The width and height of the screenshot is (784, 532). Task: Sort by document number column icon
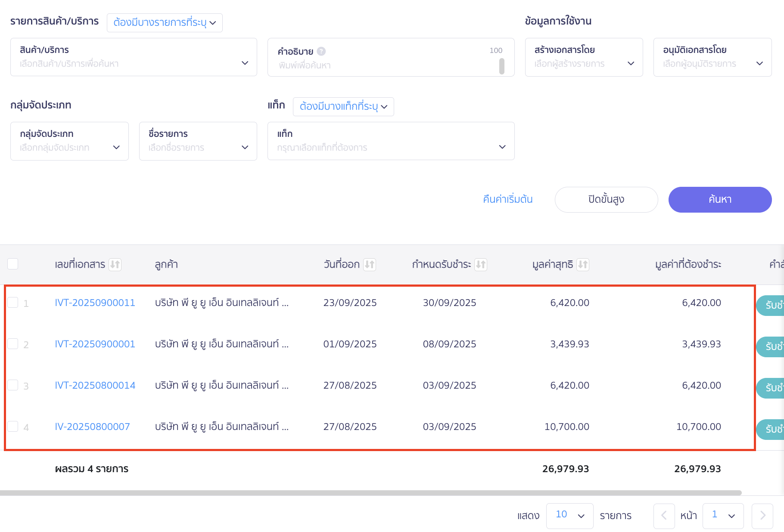coord(115,264)
